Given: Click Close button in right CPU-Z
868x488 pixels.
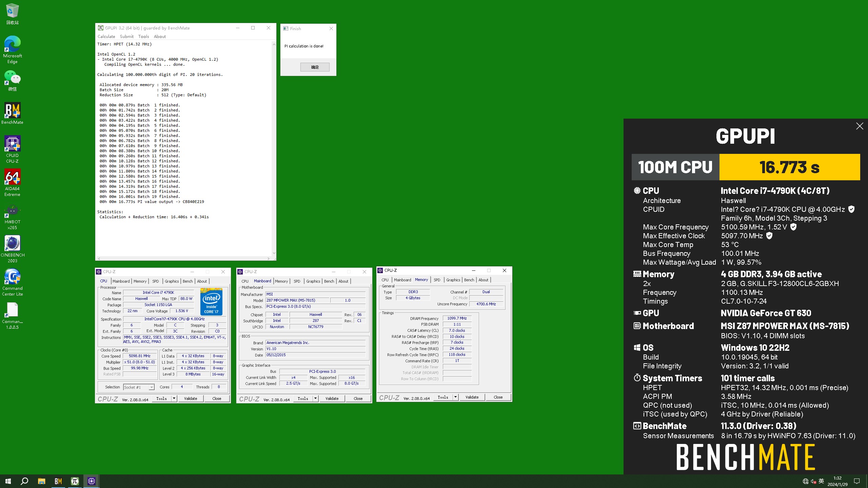Looking at the screenshot, I should pyautogui.click(x=498, y=397).
